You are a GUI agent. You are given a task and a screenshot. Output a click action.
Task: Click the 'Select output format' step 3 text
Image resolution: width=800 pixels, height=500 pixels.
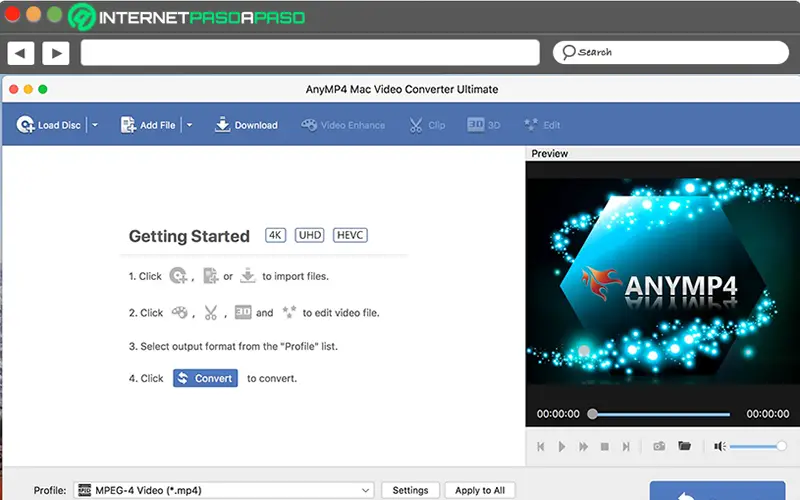tap(233, 346)
